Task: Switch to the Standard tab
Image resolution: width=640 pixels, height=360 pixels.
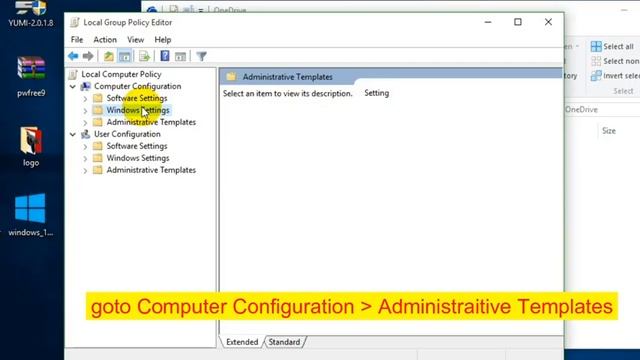Action: click(x=284, y=342)
